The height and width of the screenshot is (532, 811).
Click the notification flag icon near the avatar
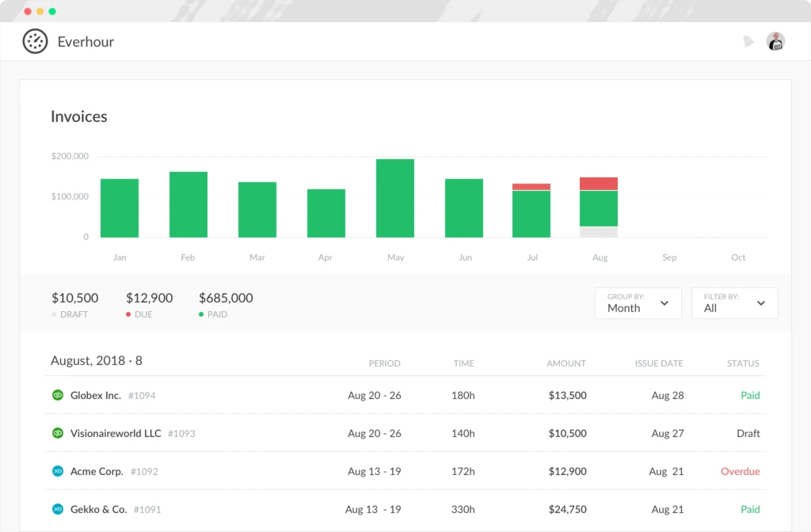pyautogui.click(x=748, y=41)
